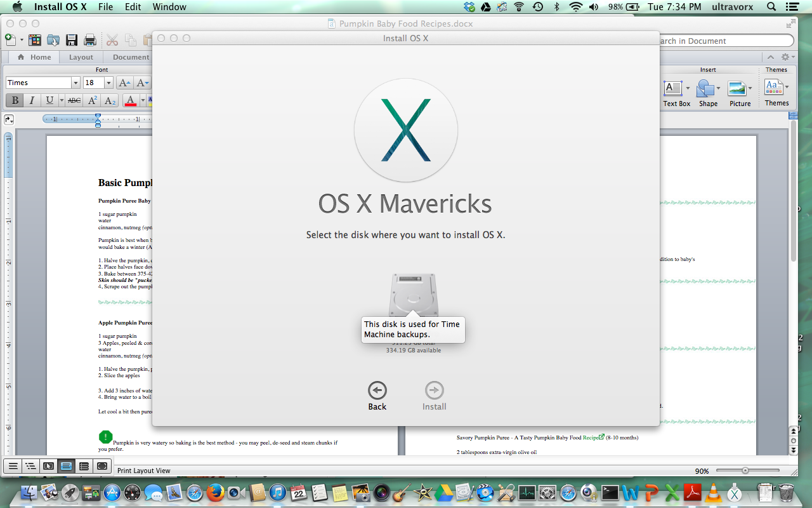812x508 pixels.
Task: Switch to Publishing Layout view button
Action: point(48,466)
